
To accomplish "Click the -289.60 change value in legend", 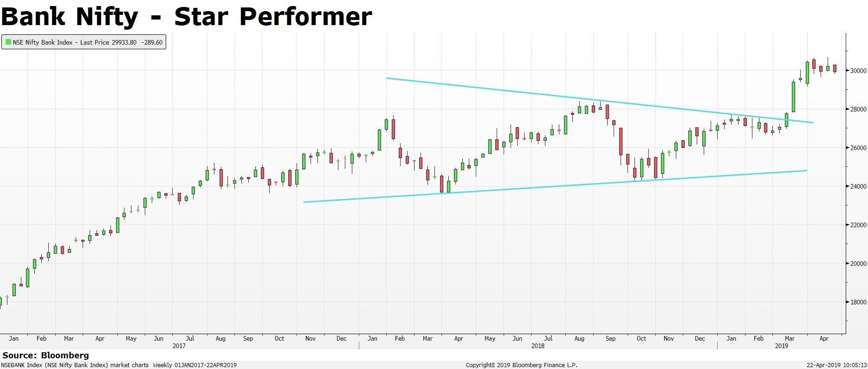I will pos(153,42).
